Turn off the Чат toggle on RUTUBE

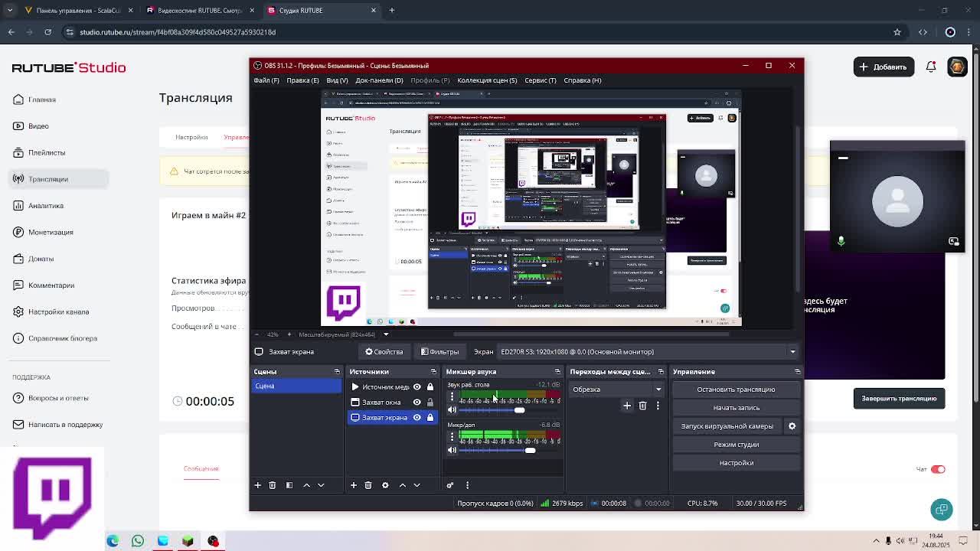click(938, 469)
